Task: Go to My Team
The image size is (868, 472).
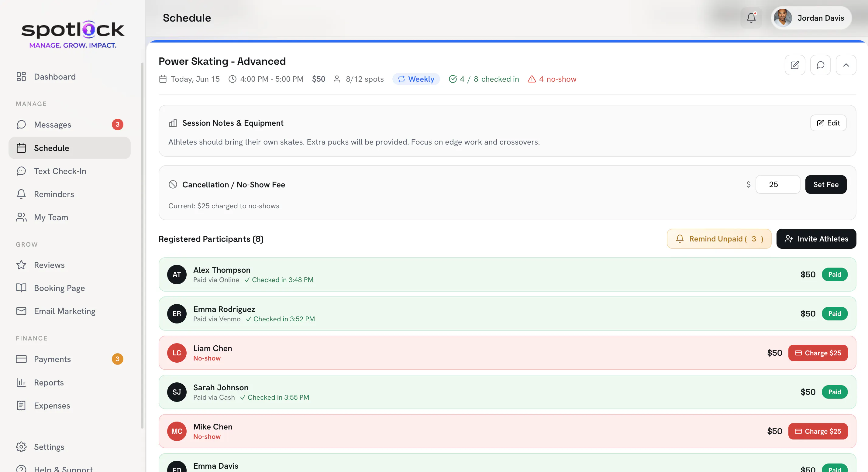Action: point(69,217)
